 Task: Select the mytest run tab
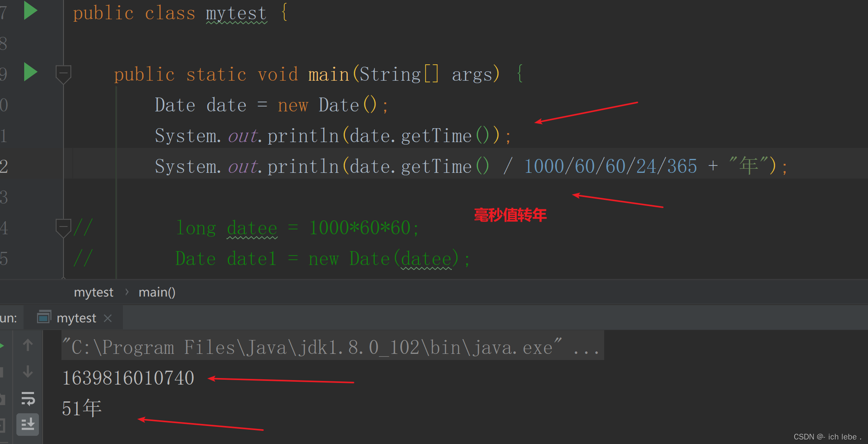coord(76,317)
